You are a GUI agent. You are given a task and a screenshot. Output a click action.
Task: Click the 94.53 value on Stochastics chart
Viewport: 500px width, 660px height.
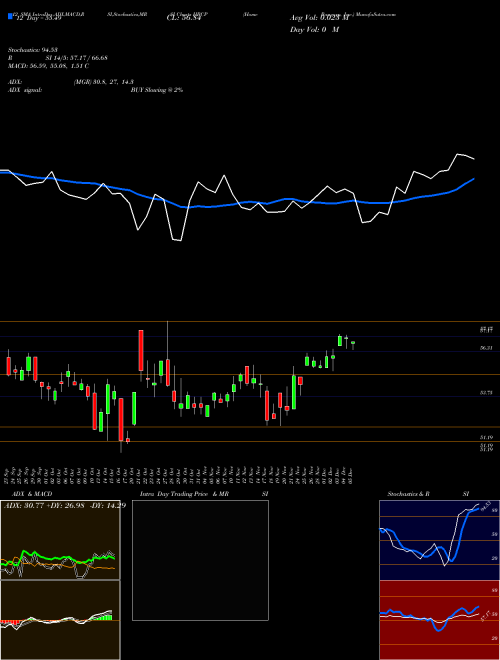click(485, 506)
